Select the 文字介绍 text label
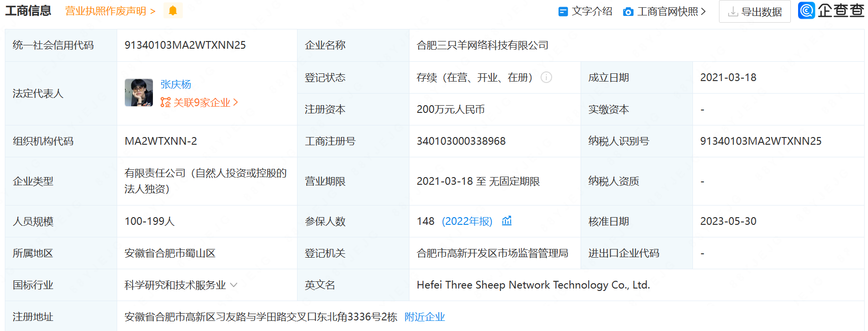 592,12
